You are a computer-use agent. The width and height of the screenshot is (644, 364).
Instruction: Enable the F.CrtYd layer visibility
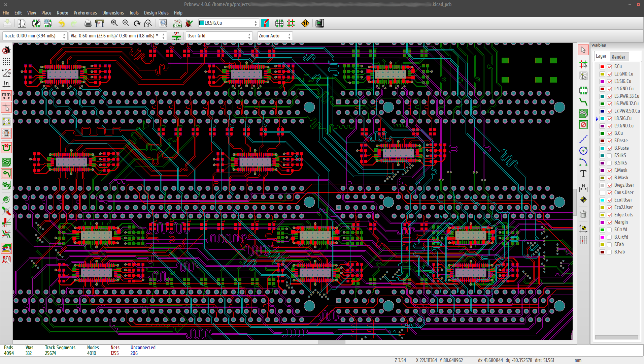[x=610, y=230]
